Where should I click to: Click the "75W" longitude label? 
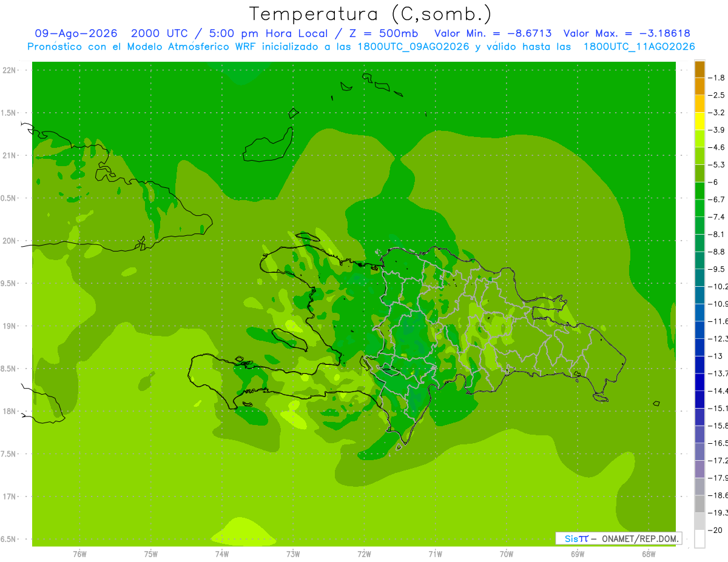[150, 554]
